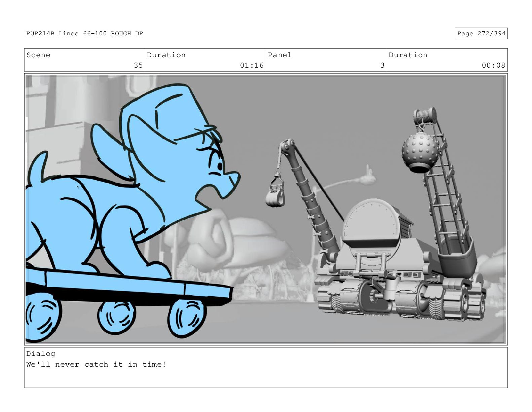
Task: Click the 'Duration' label next to Scene
Action: pyautogui.click(x=166, y=55)
